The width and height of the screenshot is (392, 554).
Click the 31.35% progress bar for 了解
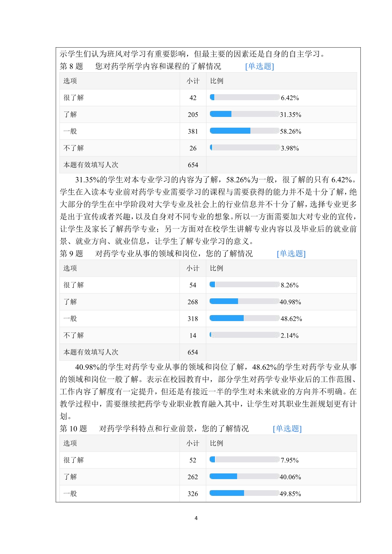pos(245,114)
